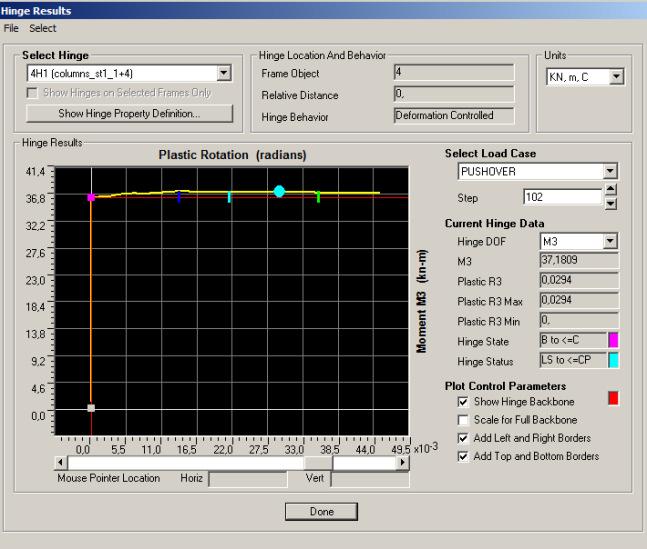Click the Relative Distance field

454,94
